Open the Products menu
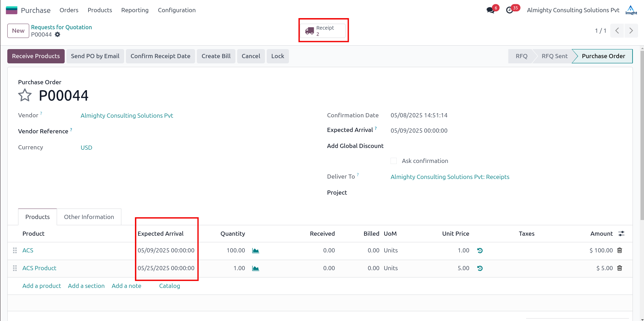644x321 pixels. (100, 10)
